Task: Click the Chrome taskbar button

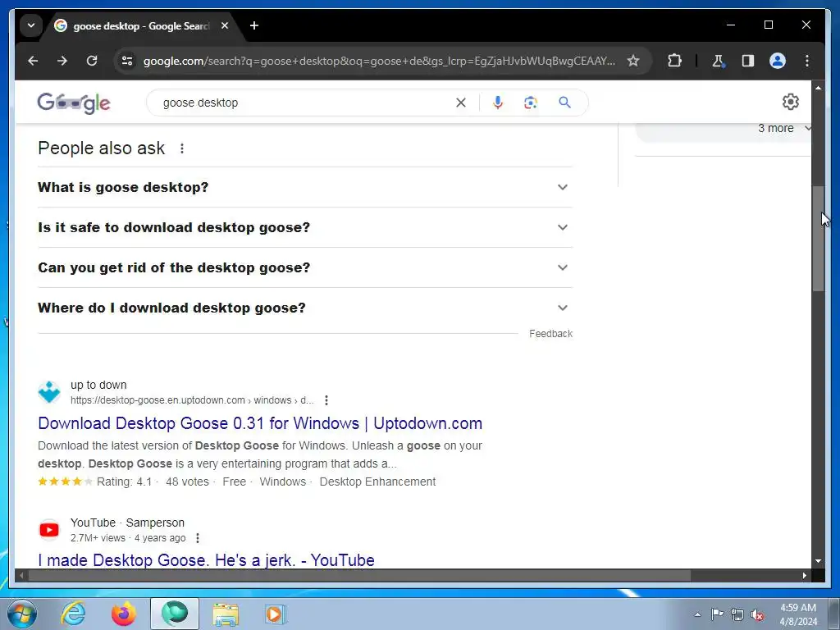Action: click(x=175, y=614)
